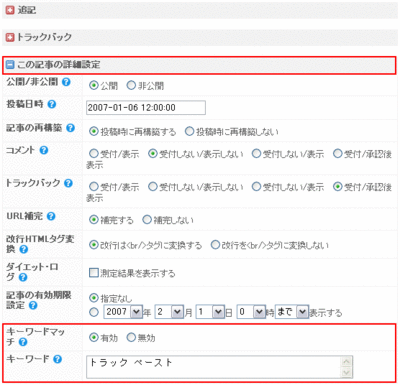This screenshot has height=385, width=400.
Task: Open help icon for コメント
Action: (44, 150)
